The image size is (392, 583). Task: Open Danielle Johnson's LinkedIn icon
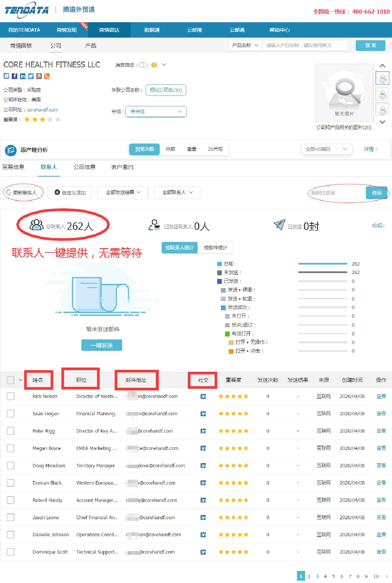coord(203,535)
